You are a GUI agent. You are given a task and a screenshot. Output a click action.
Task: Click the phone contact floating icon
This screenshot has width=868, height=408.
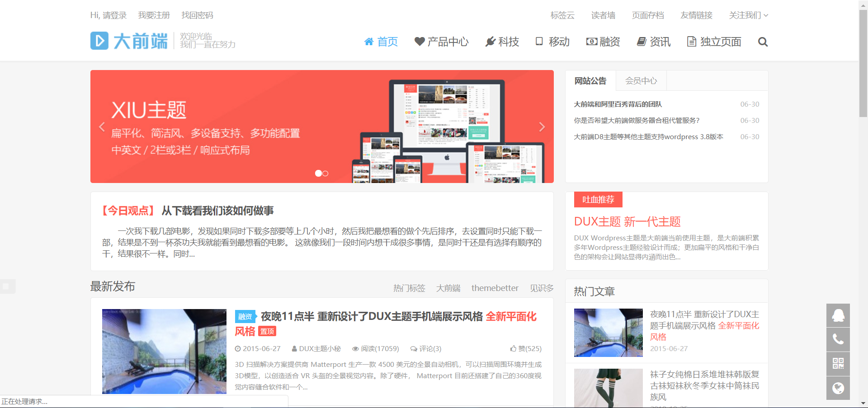838,339
